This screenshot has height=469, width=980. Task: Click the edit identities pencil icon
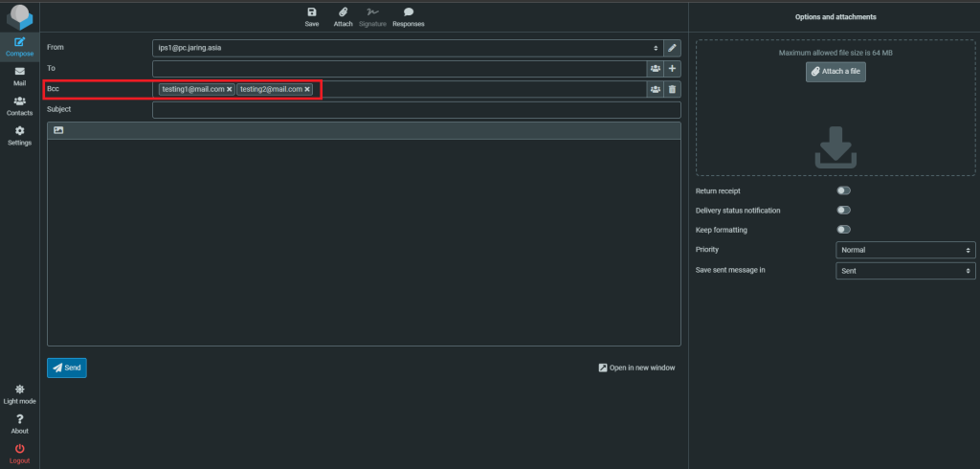672,47
